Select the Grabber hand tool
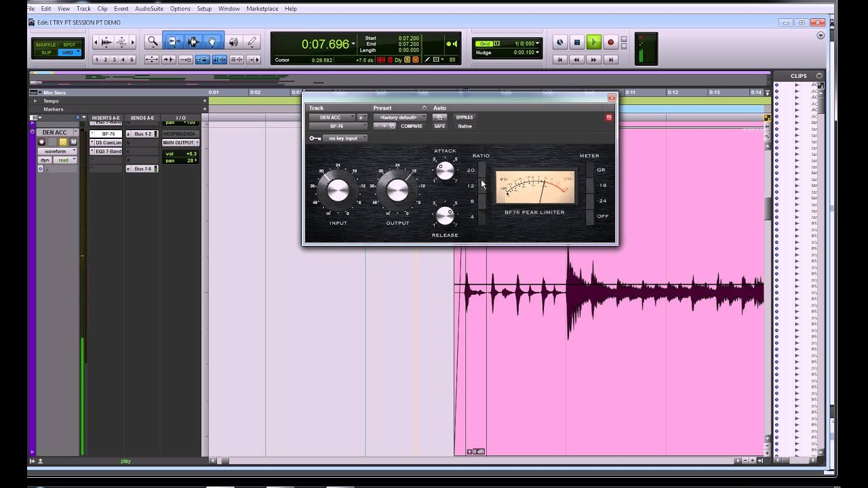 pos(212,42)
